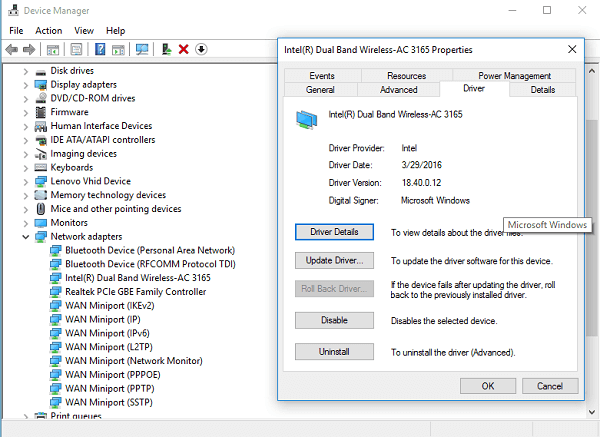The width and height of the screenshot is (600, 437).
Task: Select Bluetooth Device (Personal Area Network)
Action: click(x=150, y=250)
